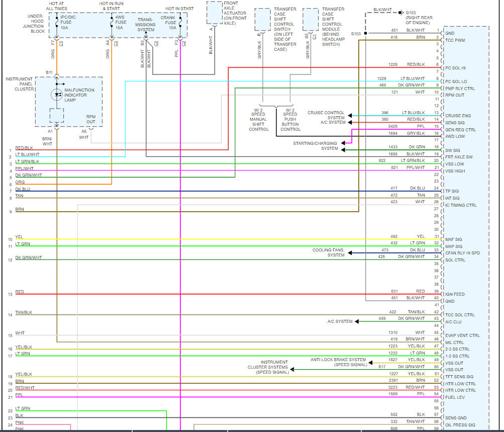Select the 'STARTING/CHARGING SYSTEM' reference

pyautogui.click(x=315, y=146)
